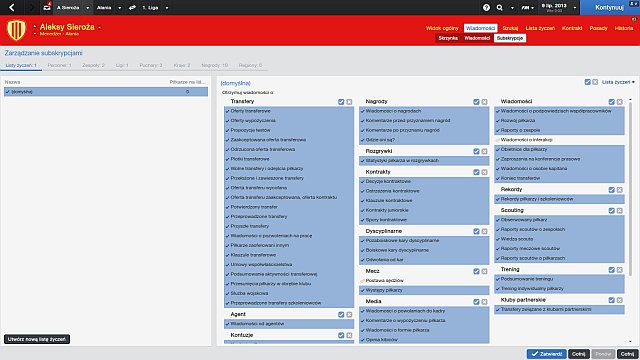The width and height of the screenshot is (640, 360).
Task: Open the Kontrakt menu item
Action: tap(572, 28)
